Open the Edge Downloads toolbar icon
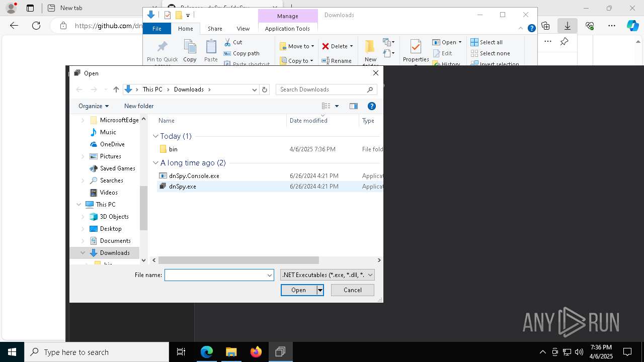This screenshot has width=644, height=362. [568, 26]
